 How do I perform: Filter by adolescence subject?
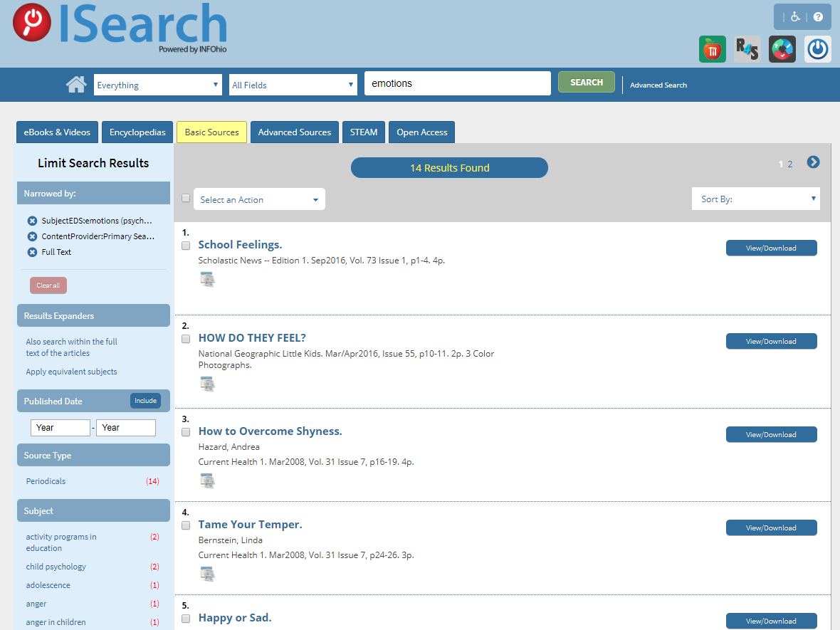coord(48,585)
